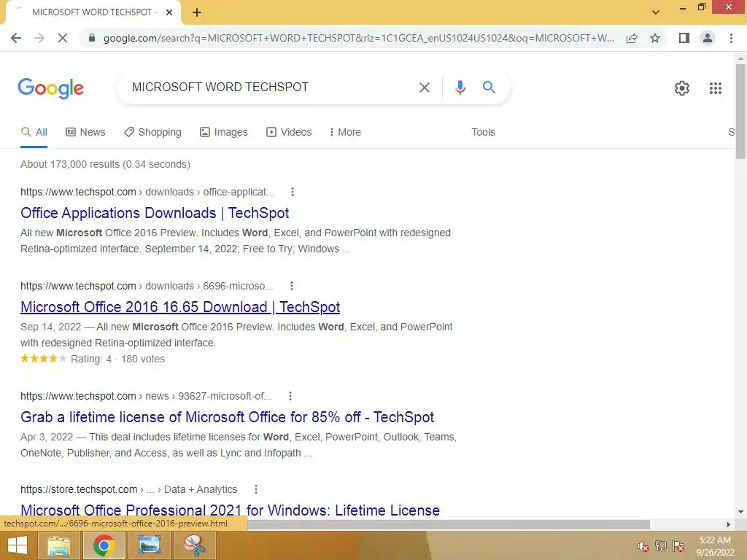The height and width of the screenshot is (560, 747).
Task: Start voice search with microphone
Action: point(460,87)
